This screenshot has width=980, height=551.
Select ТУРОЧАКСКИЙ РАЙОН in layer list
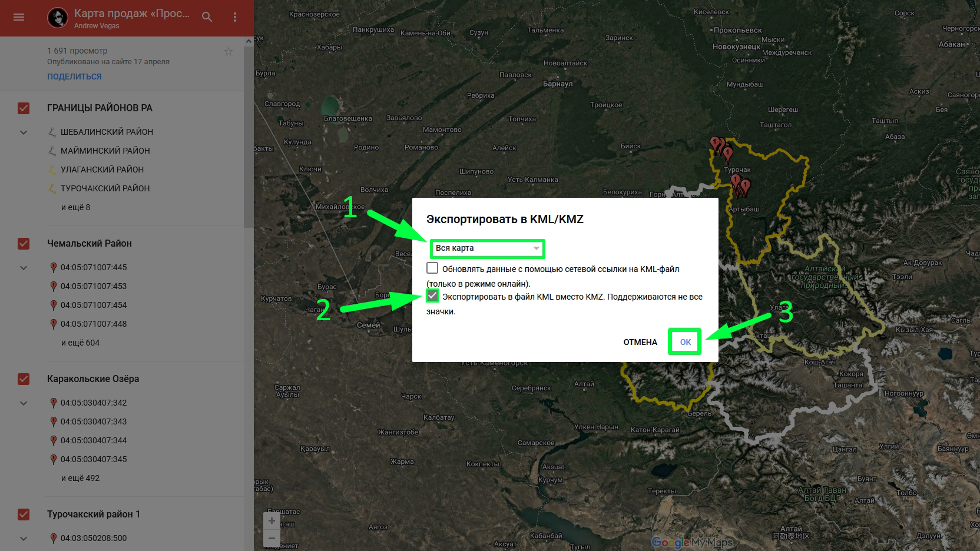coord(105,188)
